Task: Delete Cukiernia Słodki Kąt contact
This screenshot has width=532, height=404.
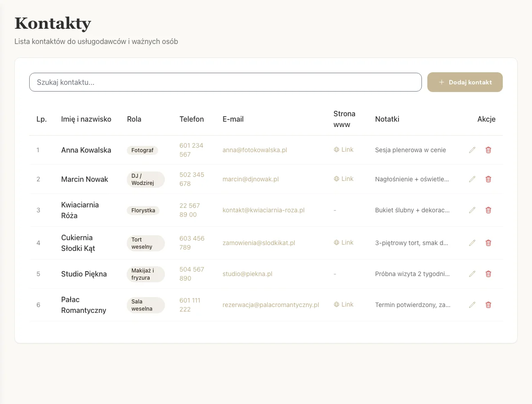Action: 488,243
